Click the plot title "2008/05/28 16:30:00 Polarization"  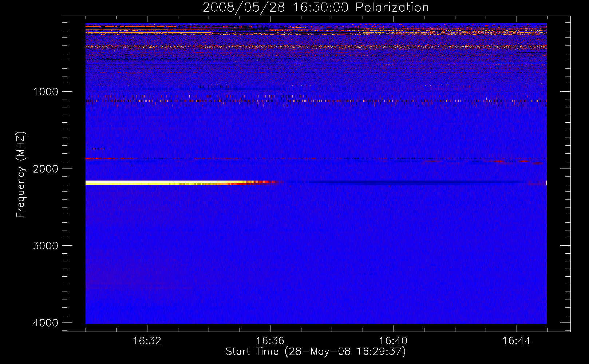click(x=316, y=7)
